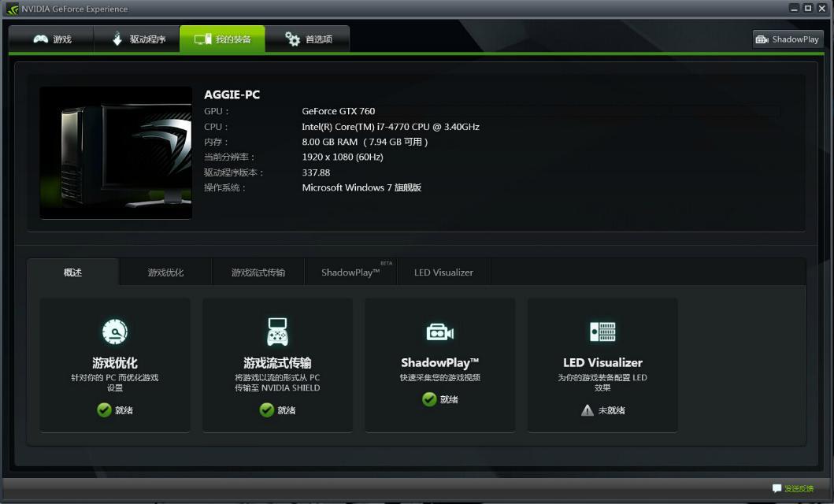Click warning triangle under LED Visualizer card
Viewport: 834px width, 504px height.
coord(588,410)
